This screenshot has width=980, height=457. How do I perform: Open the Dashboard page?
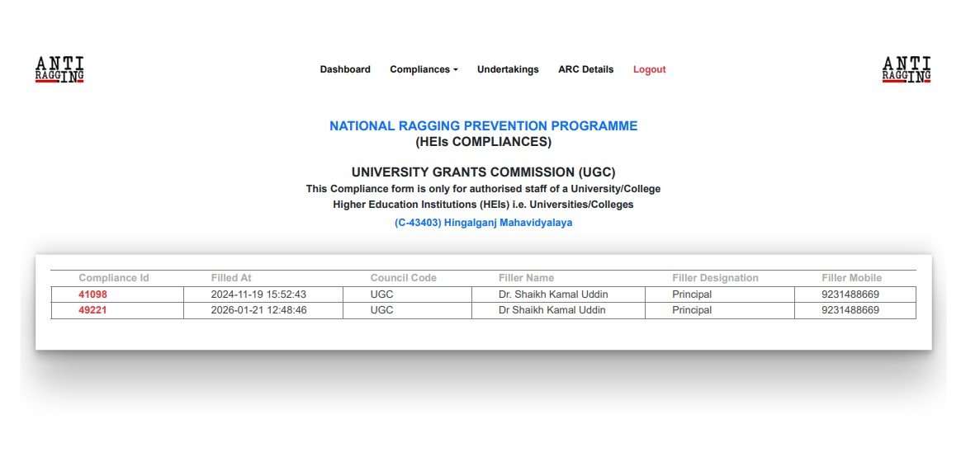(345, 69)
